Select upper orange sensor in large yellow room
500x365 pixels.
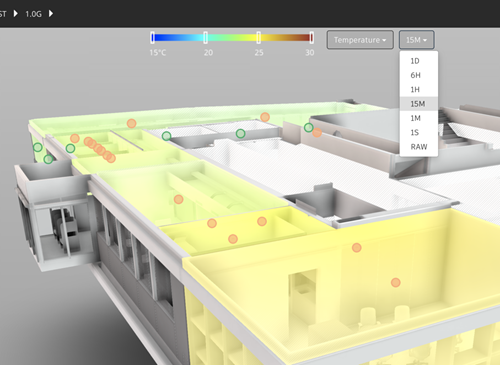pos(357,248)
